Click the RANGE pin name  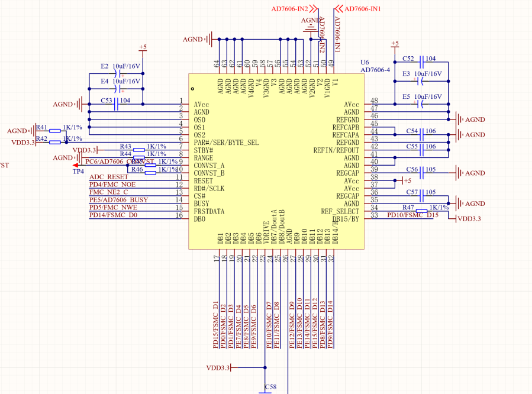click(204, 158)
